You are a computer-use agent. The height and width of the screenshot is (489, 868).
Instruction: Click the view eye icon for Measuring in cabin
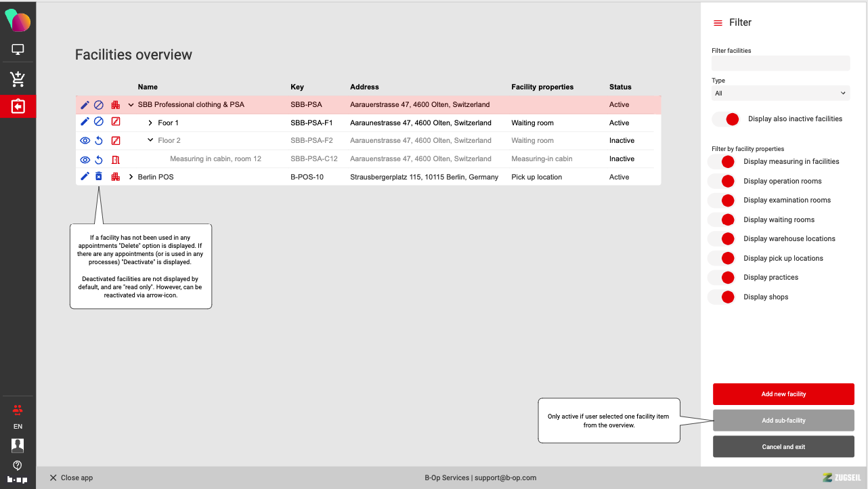click(85, 159)
